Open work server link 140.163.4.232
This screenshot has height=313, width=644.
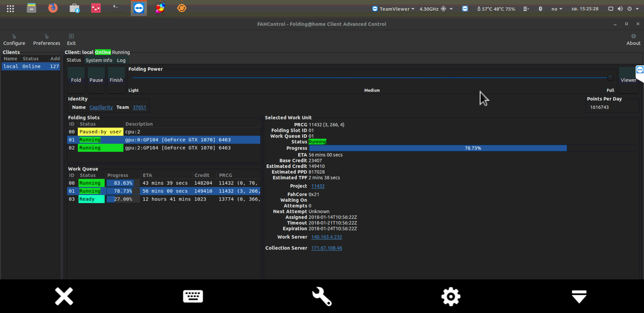click(x=326, y=237)
